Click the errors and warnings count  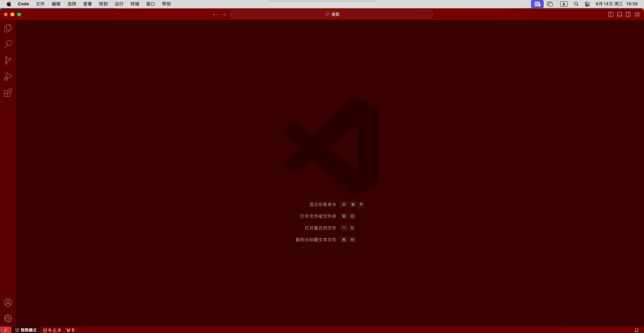click(x=52, y=330)
